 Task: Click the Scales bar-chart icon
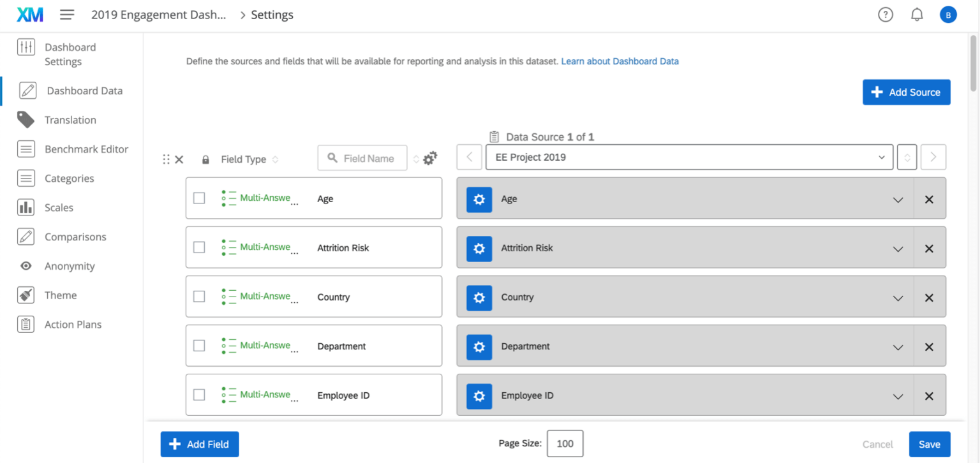(x=26, y=207)
